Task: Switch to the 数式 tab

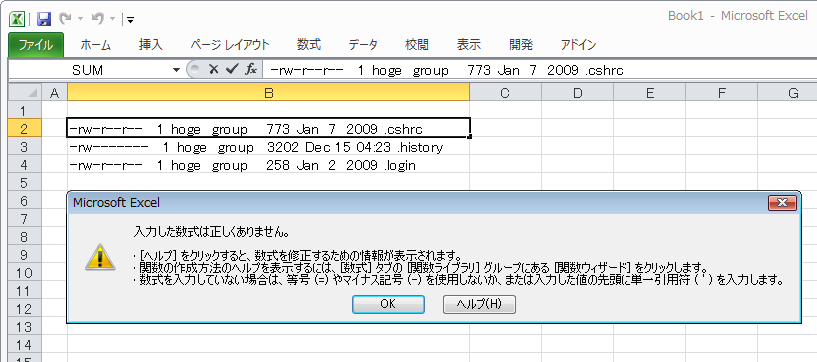Action: coord(309,45)
